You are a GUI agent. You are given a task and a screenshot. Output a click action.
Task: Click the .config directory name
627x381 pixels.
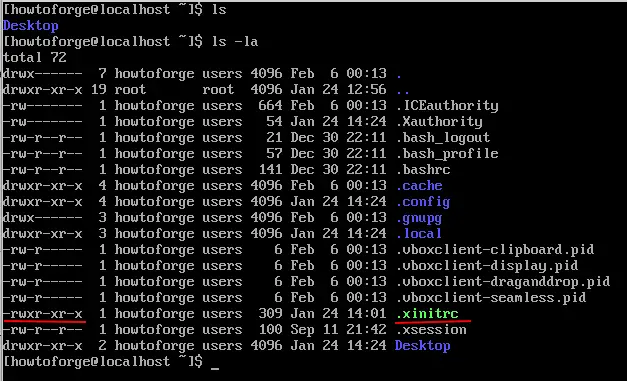pyautogui.click(x=423, y=202)
